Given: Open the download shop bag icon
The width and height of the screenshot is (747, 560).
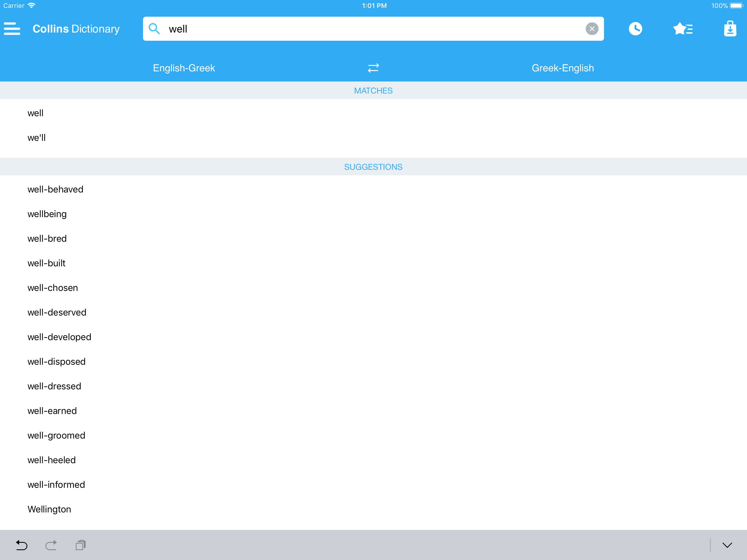Looking at the screenshot, I should click(x=730, y=29).
